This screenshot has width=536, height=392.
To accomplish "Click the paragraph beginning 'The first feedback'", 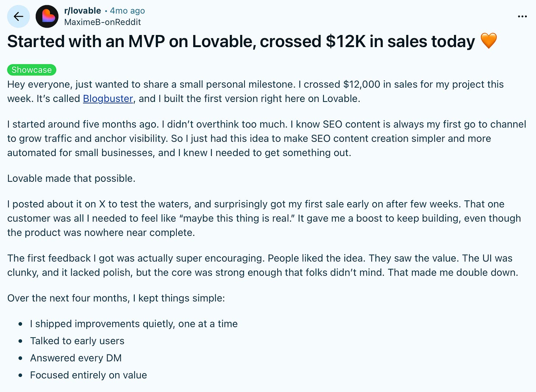I will [262, 265].
